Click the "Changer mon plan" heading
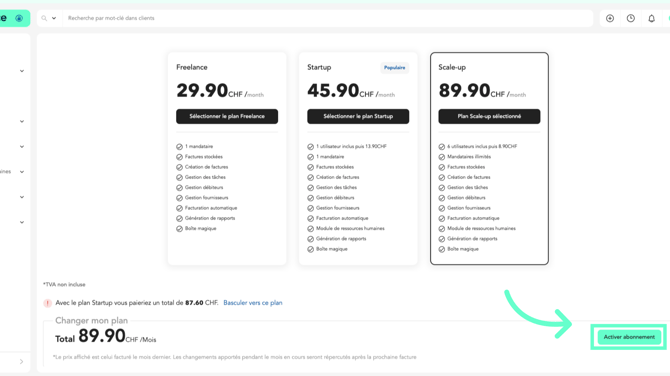This screenshot has width=670, height=376. pyautogui.click(x=91, y=320)
